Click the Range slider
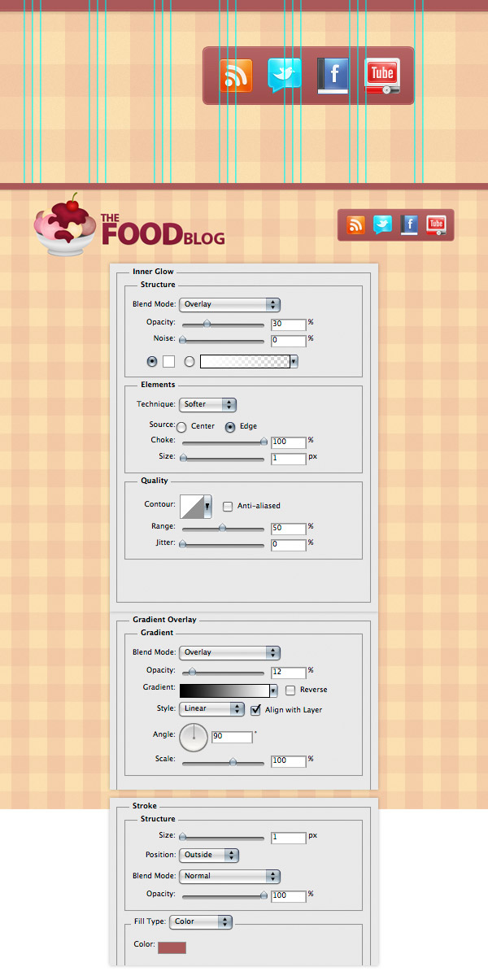The width and height of the screenshot is (488, 980). [x=223, y=529]
